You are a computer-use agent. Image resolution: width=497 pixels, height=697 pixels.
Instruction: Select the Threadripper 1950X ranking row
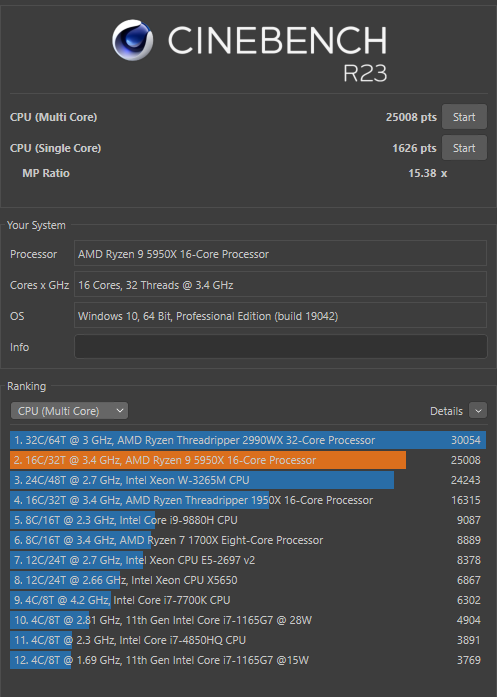tap(248, 500)
